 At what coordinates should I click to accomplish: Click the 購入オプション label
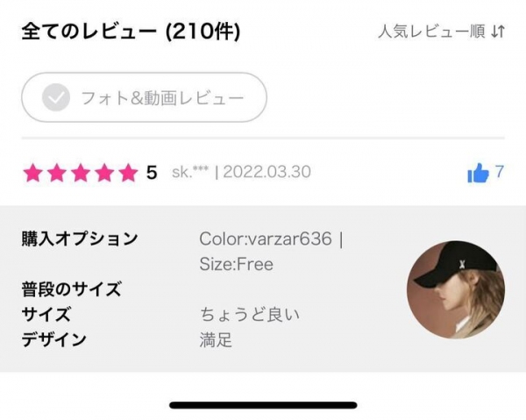coord(80,238)
